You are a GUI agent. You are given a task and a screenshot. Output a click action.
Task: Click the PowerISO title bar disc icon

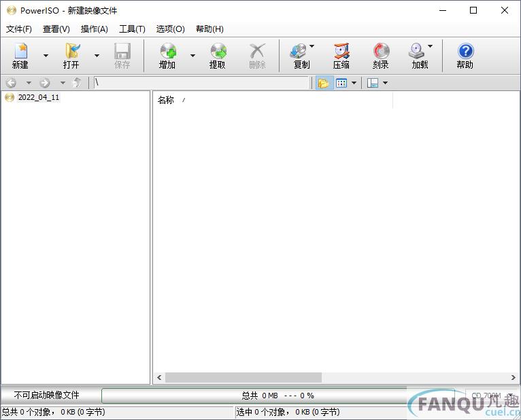point(12,11)
